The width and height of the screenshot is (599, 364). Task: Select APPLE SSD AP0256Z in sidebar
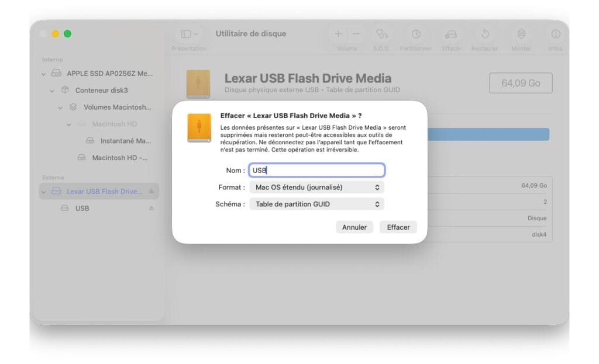pyautogui.click(x=109, y=73)
